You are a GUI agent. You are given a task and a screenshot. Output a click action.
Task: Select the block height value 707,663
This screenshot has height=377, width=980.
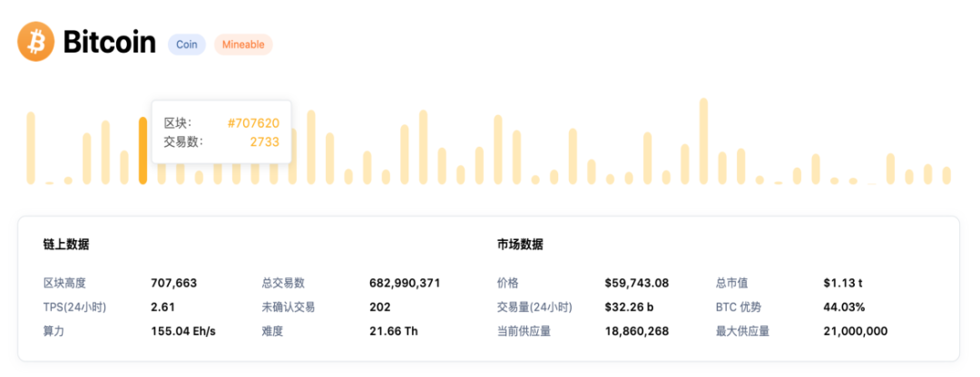[x=173, y=283]
